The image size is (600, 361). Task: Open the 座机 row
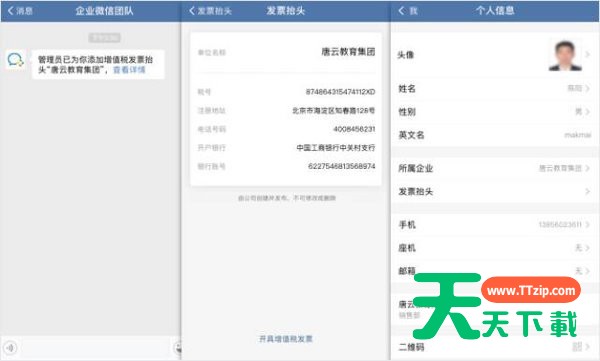[x=494, y=248]
